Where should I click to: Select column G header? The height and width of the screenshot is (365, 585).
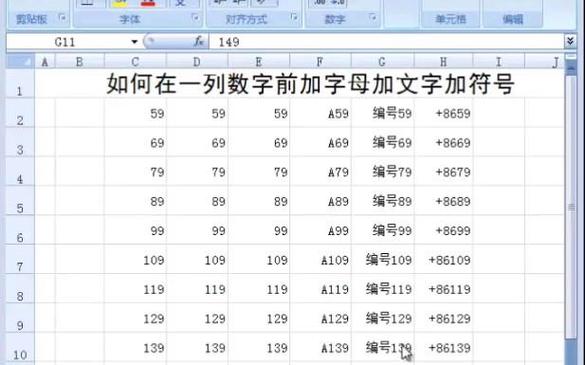coord(382,62)
